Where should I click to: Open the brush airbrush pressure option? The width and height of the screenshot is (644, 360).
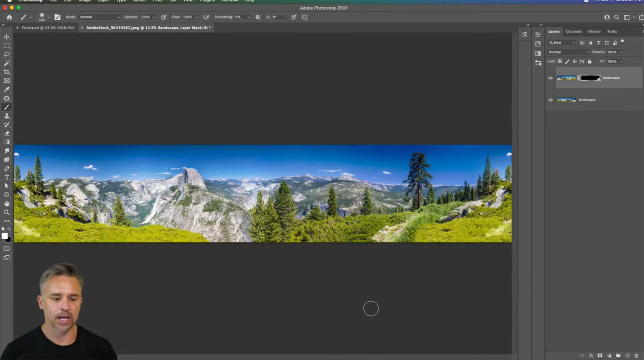coord(206,17)
